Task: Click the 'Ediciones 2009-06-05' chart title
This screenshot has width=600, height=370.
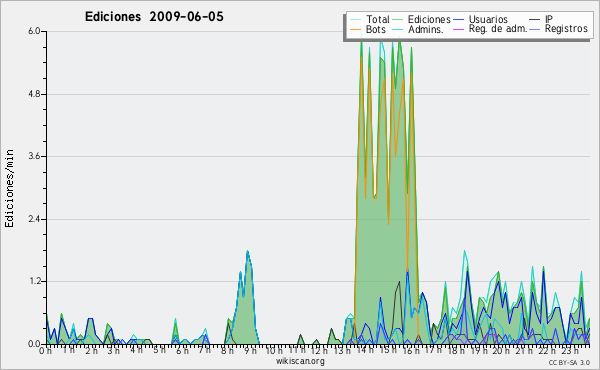Action: click(x=154, y=17)
